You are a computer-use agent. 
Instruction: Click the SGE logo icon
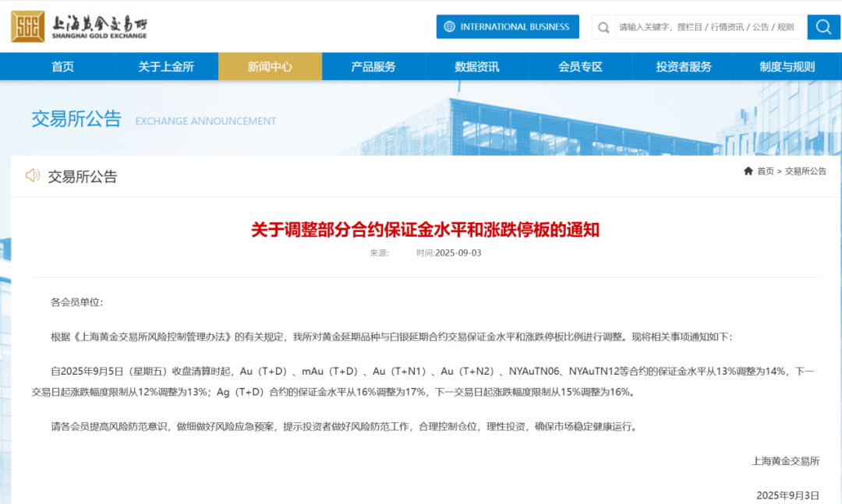pos(27,26)
